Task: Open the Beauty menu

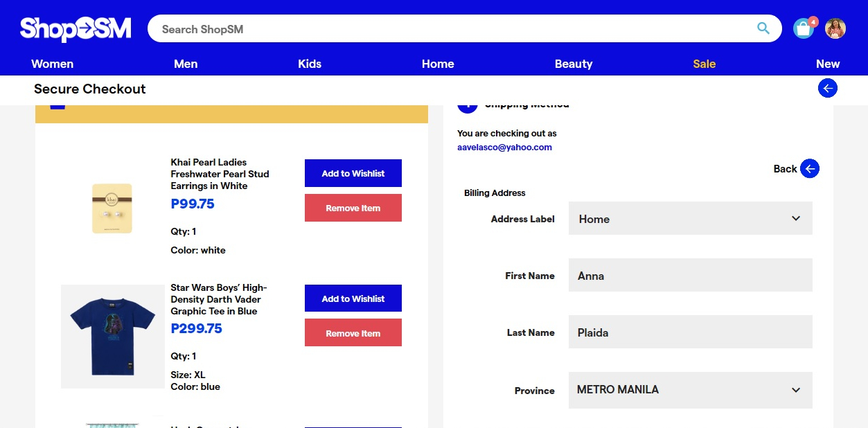Action: pyautogui.click(x=574, y=64)
